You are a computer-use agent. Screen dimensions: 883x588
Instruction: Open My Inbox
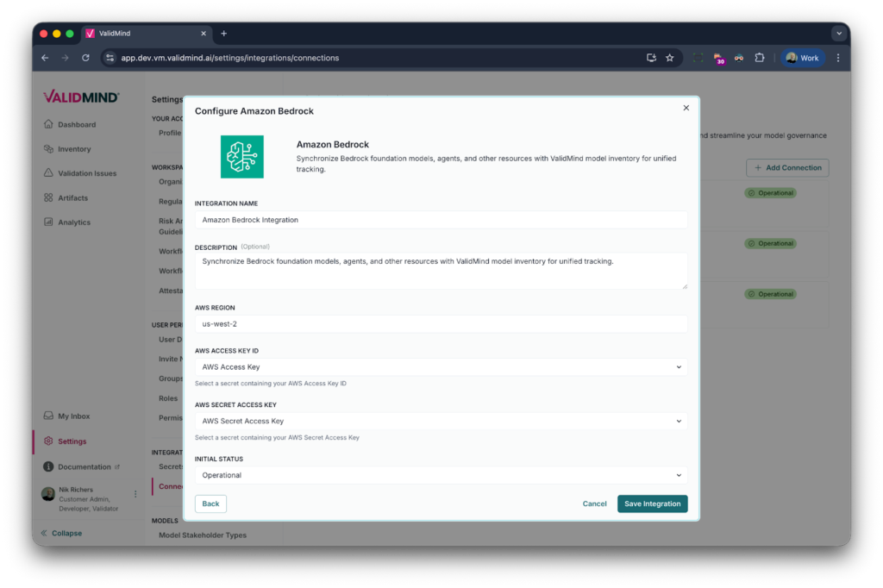point(73,416)
